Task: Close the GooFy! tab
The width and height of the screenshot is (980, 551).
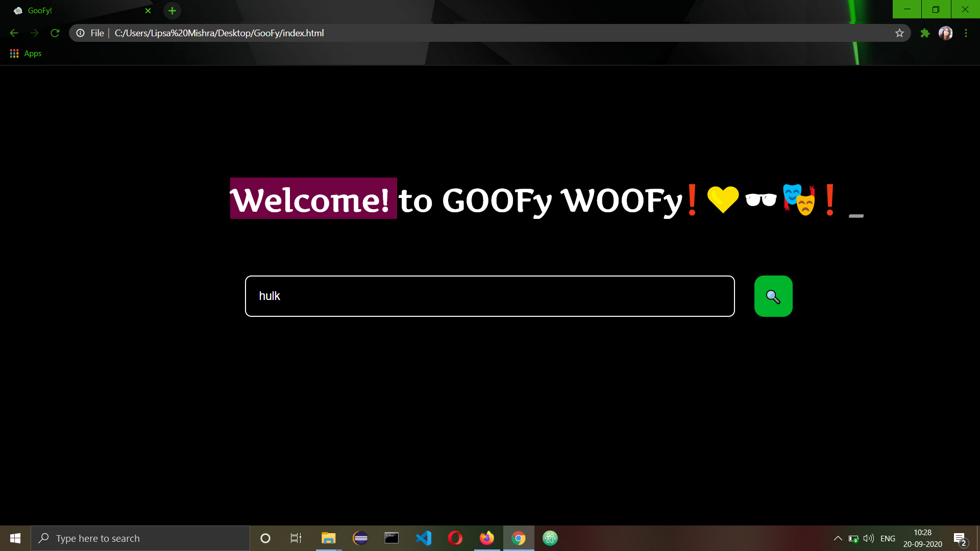Action: click(x=148, y=11)
